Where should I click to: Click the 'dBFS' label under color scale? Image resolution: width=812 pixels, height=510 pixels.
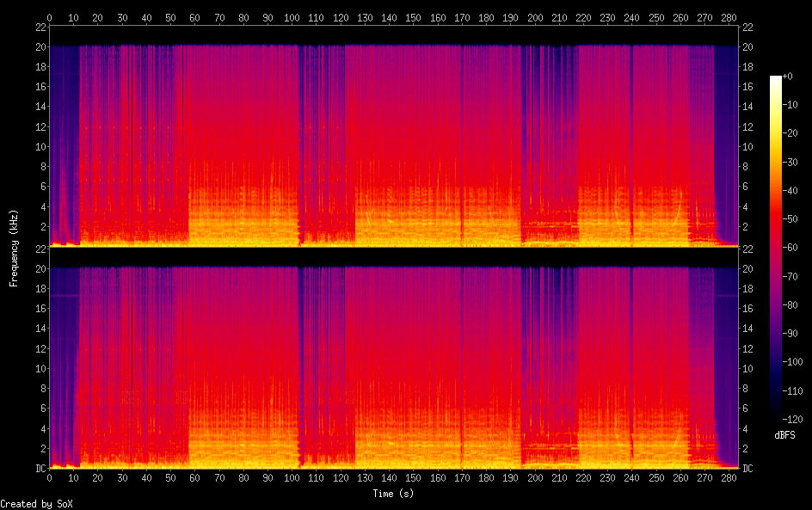tap(784, 436)
